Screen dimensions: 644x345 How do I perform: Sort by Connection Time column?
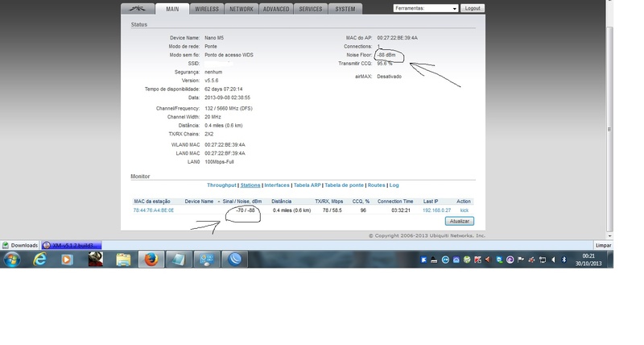pyautogui.click(x=395, y=202)
